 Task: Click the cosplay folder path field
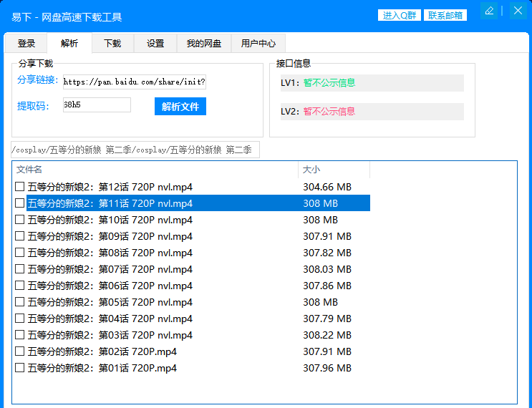click(x=135, y=150)
